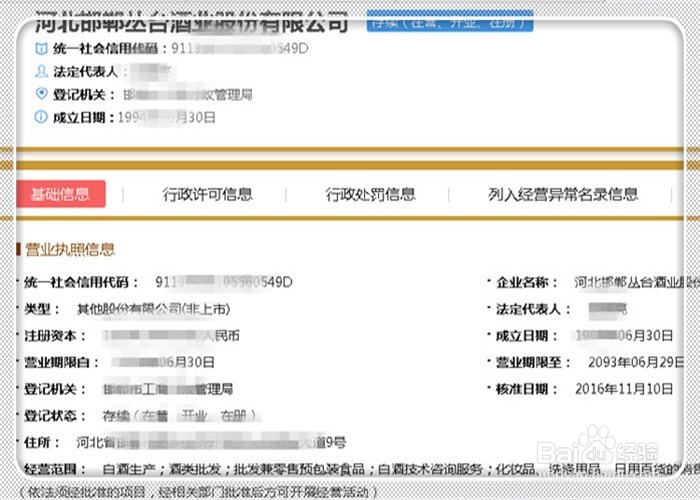Click the 住所 address label

tap(42, 442)
